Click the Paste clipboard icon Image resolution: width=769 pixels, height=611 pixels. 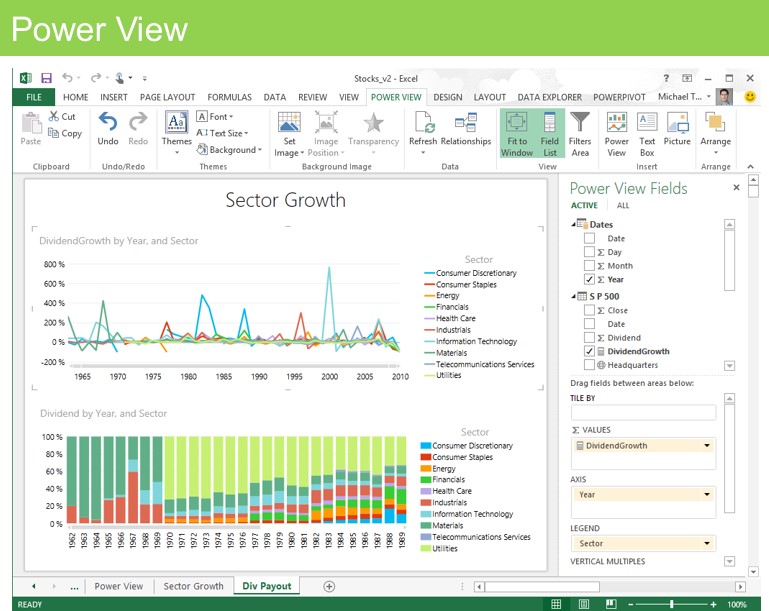(31, 123)
